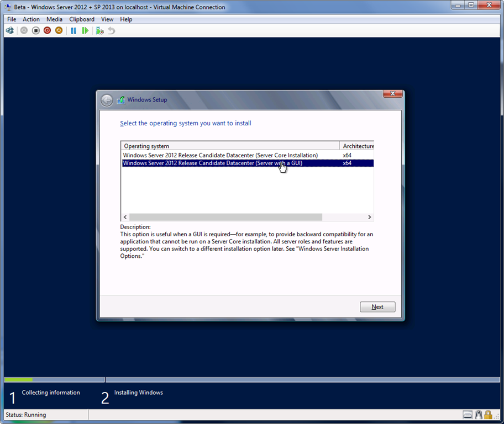Click the Collecting information step label
This screenshot has height=424, width=504.
pos(51,393)
